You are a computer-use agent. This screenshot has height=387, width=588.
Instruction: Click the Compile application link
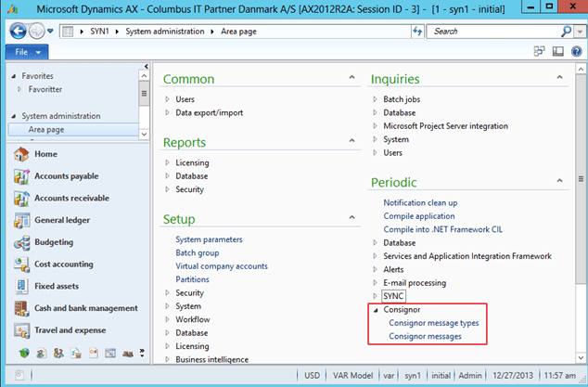pos(419,216)
